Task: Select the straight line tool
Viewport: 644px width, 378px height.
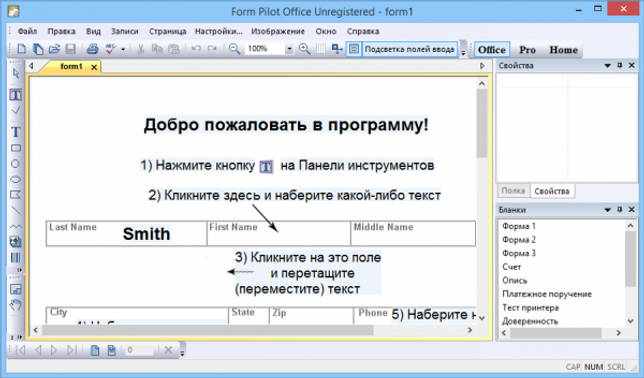Action: coord(16,210)
